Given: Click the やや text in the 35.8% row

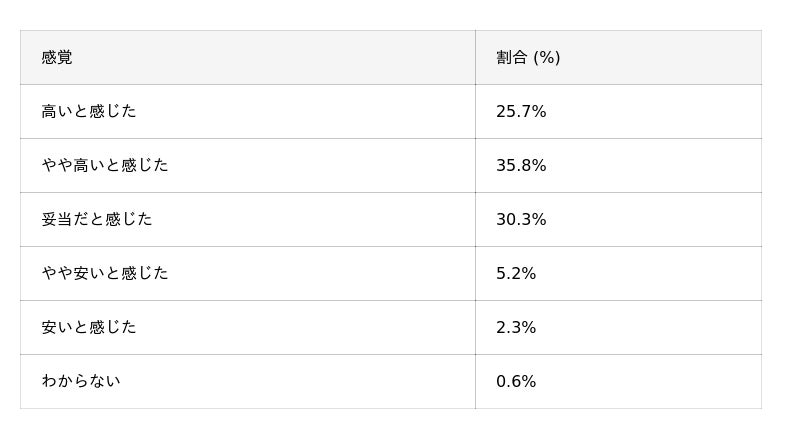Looking at the screenshot, I should point(57,166).
